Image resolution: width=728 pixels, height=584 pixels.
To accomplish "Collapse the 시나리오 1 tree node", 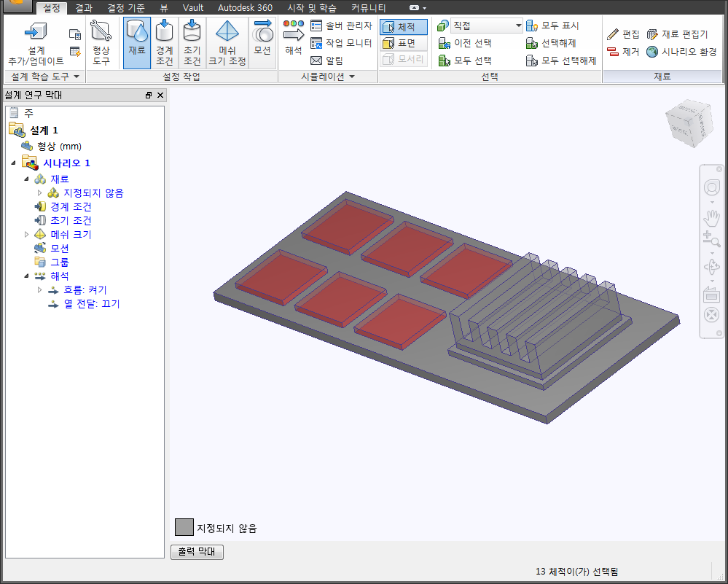I will coord(13,163).
